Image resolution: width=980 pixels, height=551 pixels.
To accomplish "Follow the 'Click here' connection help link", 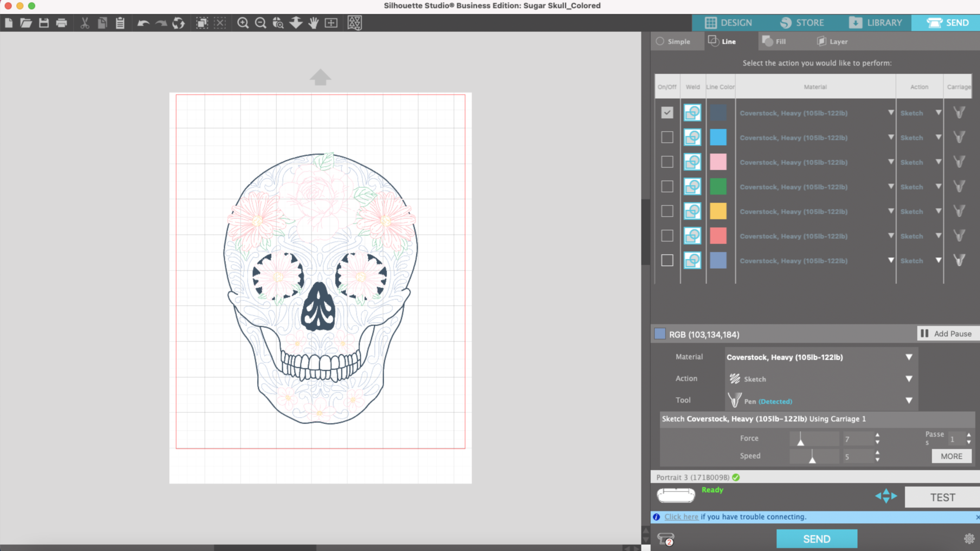I will pyautogui.click(x=681, y=517).
